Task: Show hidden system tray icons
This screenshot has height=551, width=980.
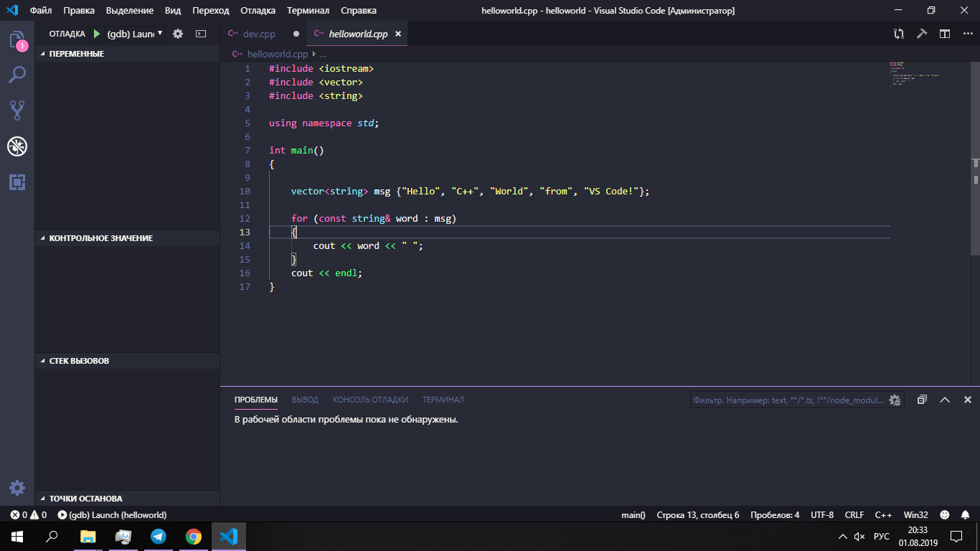Action: click(842, 537)
